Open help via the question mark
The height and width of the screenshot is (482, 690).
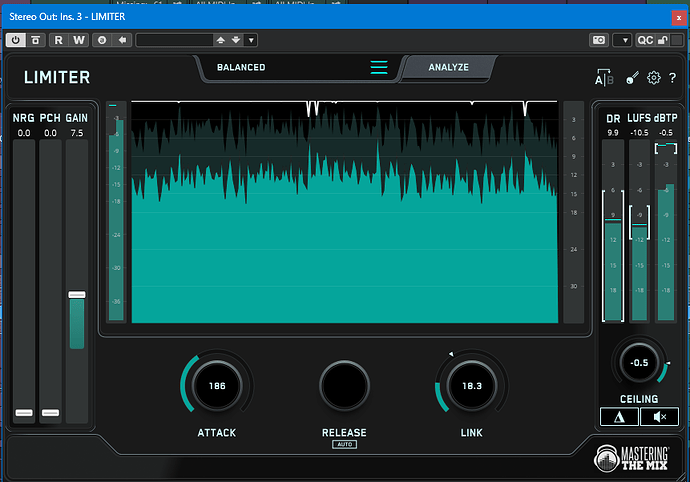(672, 78)
